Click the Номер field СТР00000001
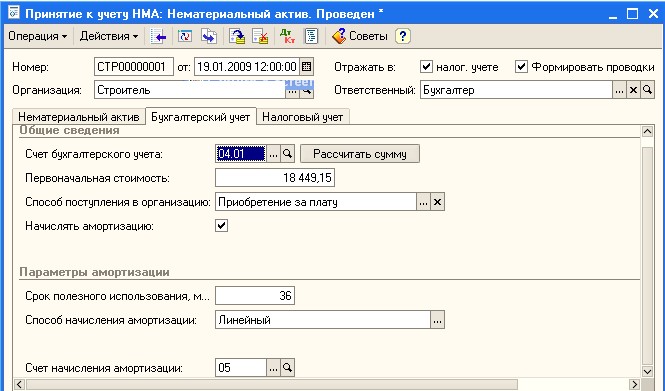 coord(134,67)
